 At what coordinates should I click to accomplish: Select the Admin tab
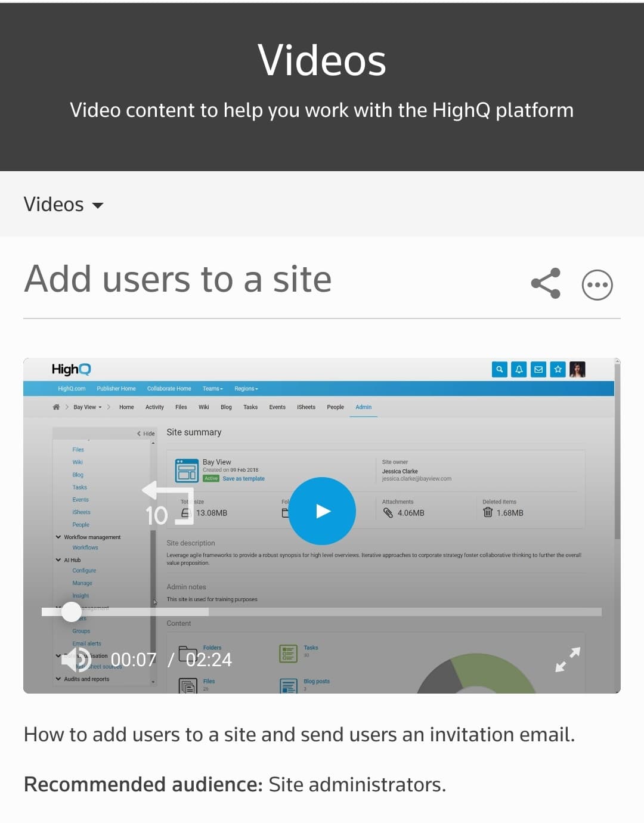point(363,407)
